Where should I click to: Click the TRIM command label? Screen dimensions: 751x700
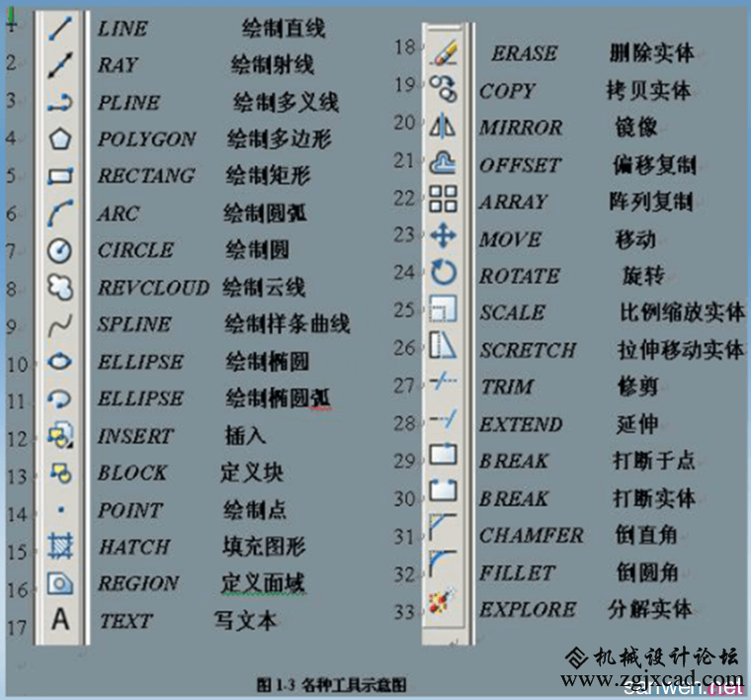(x=507, y=387)
